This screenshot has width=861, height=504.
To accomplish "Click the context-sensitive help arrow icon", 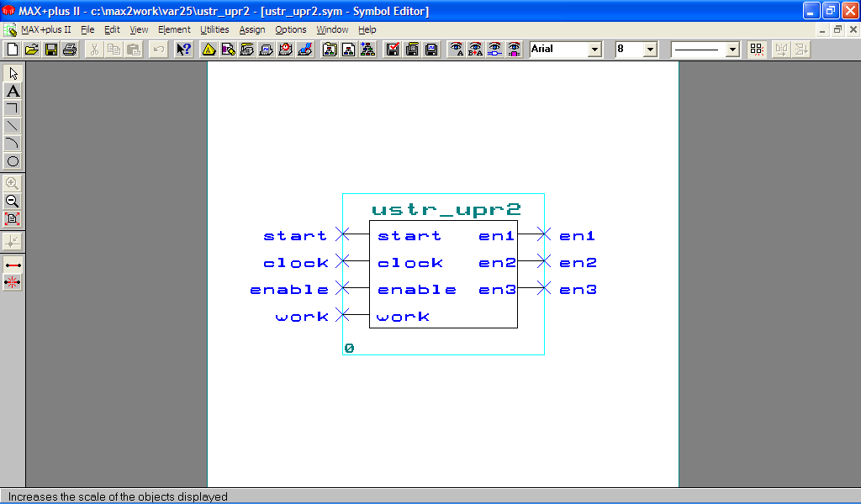I will click(x=183, y=50).
